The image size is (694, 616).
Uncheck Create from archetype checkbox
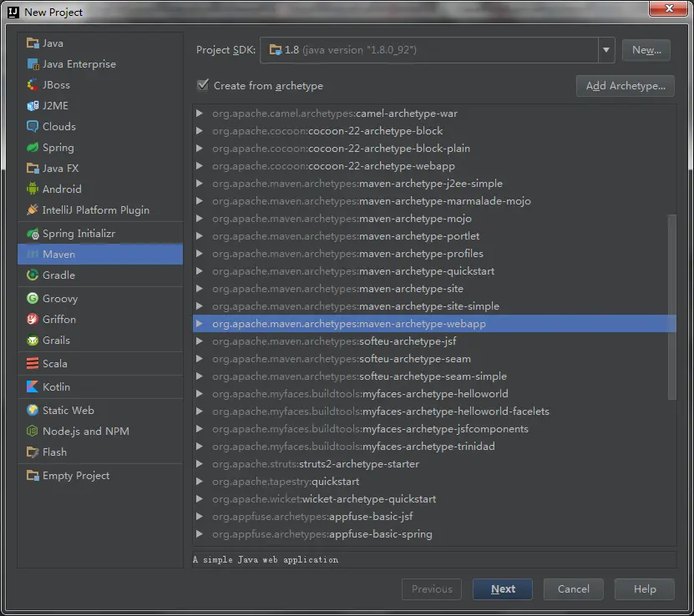(x=203, y=85)
